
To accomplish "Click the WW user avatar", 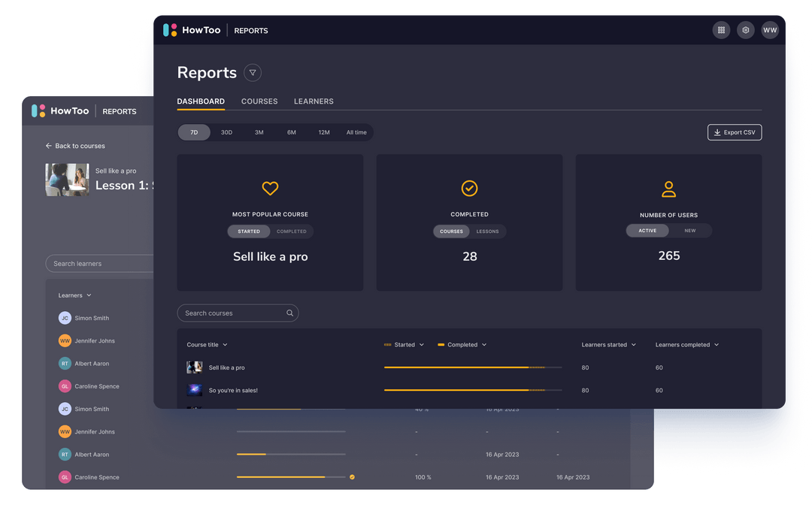I will [x=770, y=30].
